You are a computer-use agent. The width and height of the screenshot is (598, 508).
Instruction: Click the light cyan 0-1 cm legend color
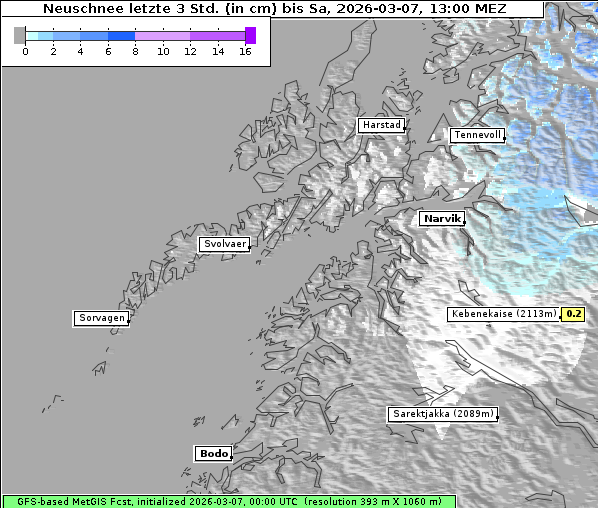(32, 36)
